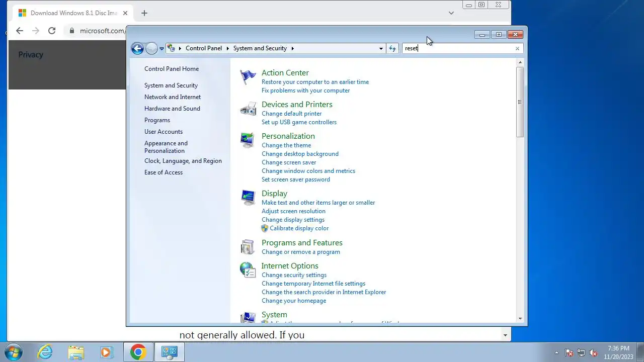Click Fix problems with your computer

305,90
